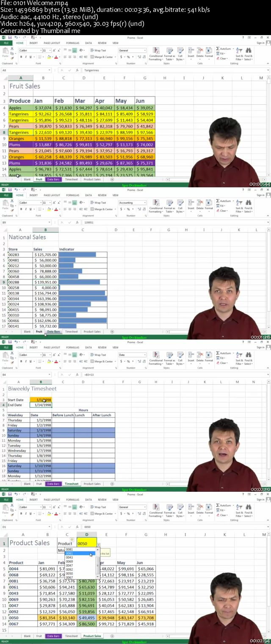Image resolution: width=271 pixels, height=644 pixels.
Task: Open the Fill dropdown in the Product Sales frame
Action: pos(222,511)
